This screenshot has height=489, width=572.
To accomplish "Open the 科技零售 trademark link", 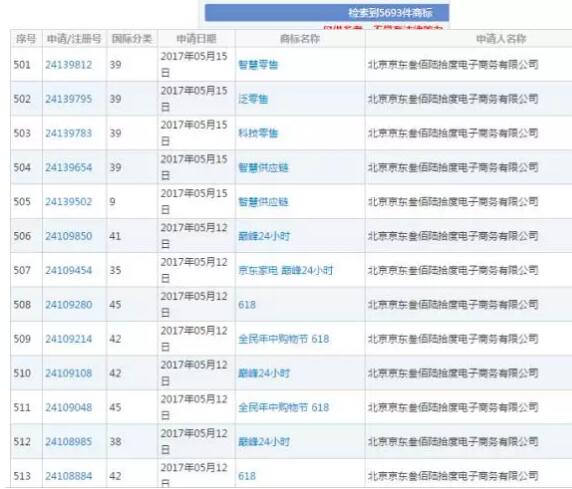I will 258,133.
